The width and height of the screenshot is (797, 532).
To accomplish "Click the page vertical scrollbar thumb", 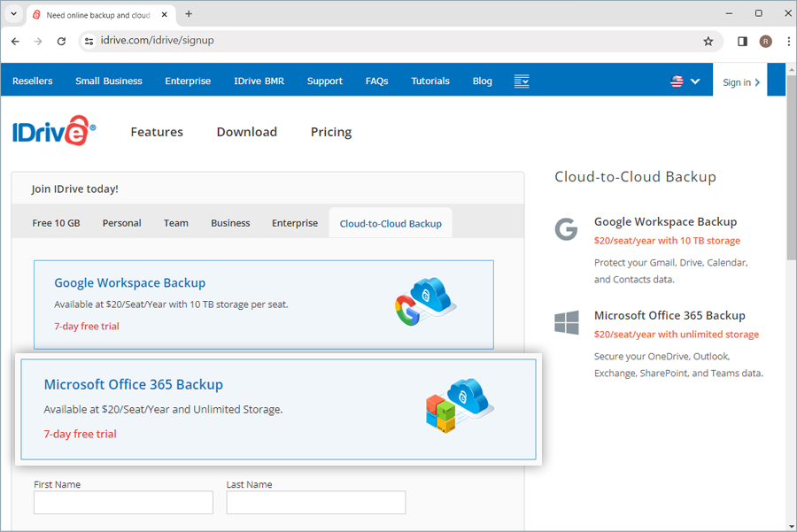I will (792, 167).
